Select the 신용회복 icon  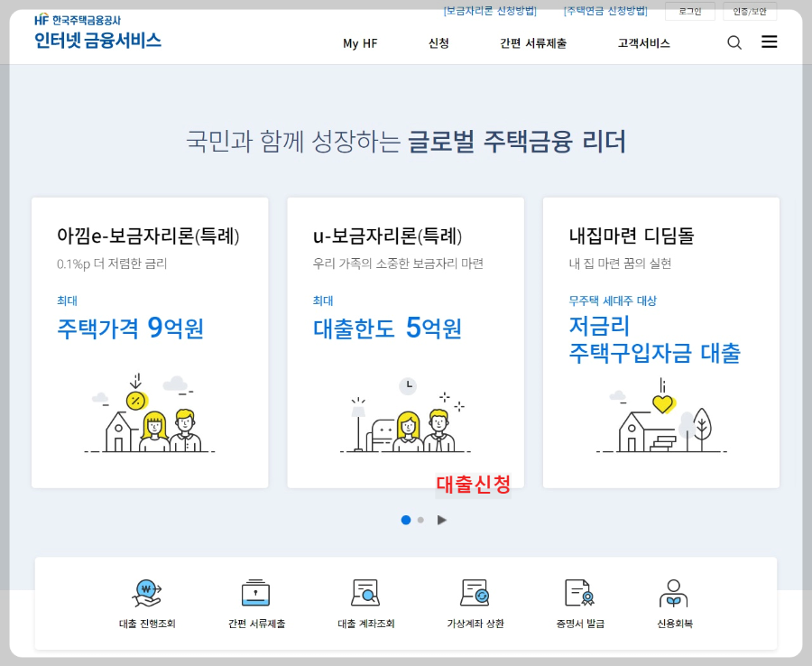674,600
